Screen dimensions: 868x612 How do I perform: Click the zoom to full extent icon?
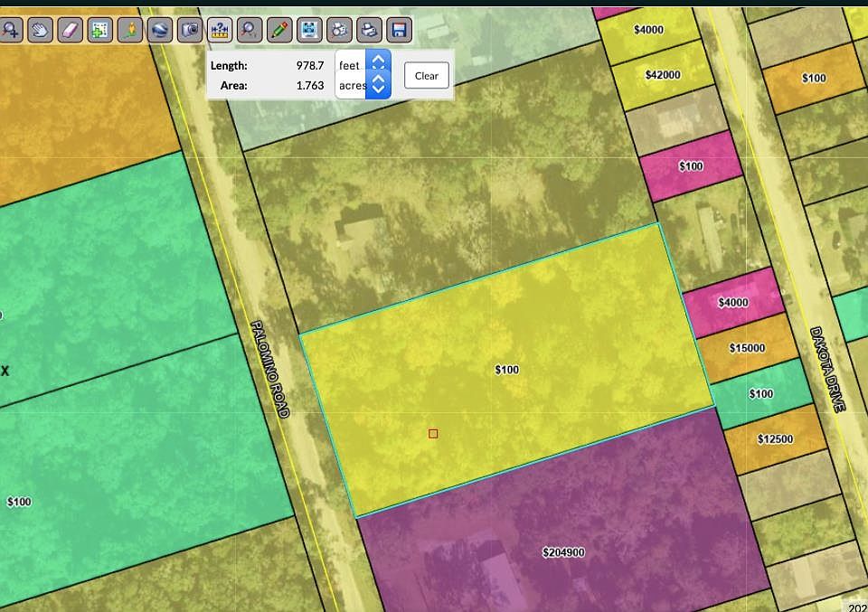[x=309, y=30]
